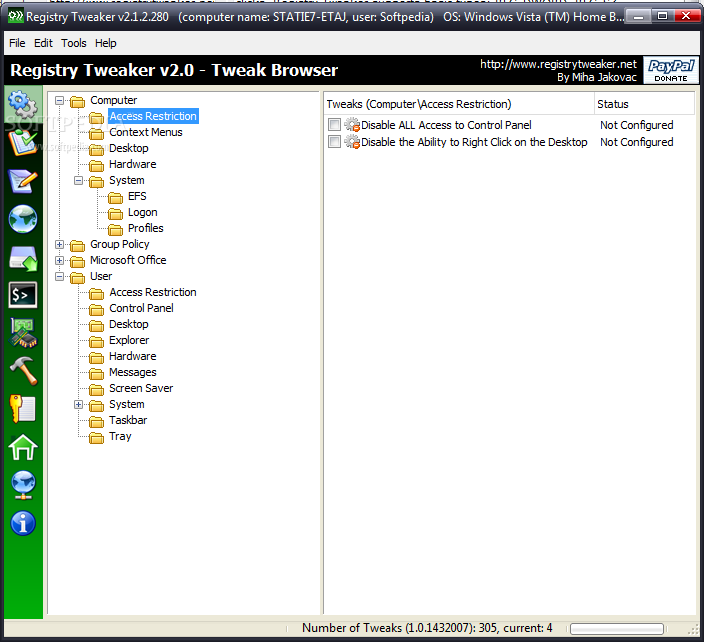Click the Number of Tweaks status text
The width and height of the screenshot is (704, 642).
[427, 628]
